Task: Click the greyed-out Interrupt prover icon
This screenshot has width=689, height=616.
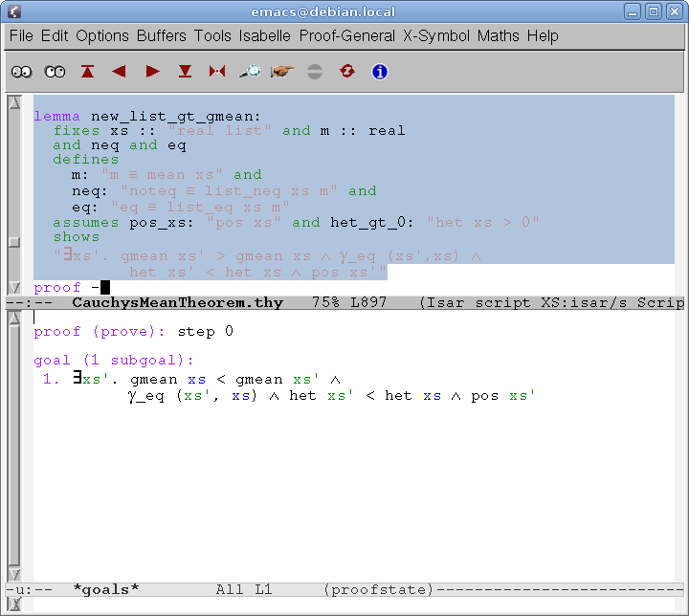Action: coord(315,72)
